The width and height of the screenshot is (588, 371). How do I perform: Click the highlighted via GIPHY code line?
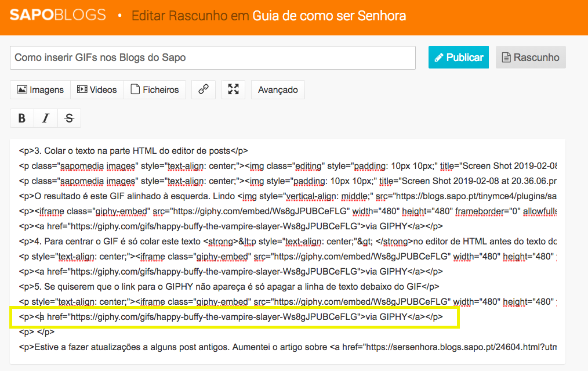point(231,316)
